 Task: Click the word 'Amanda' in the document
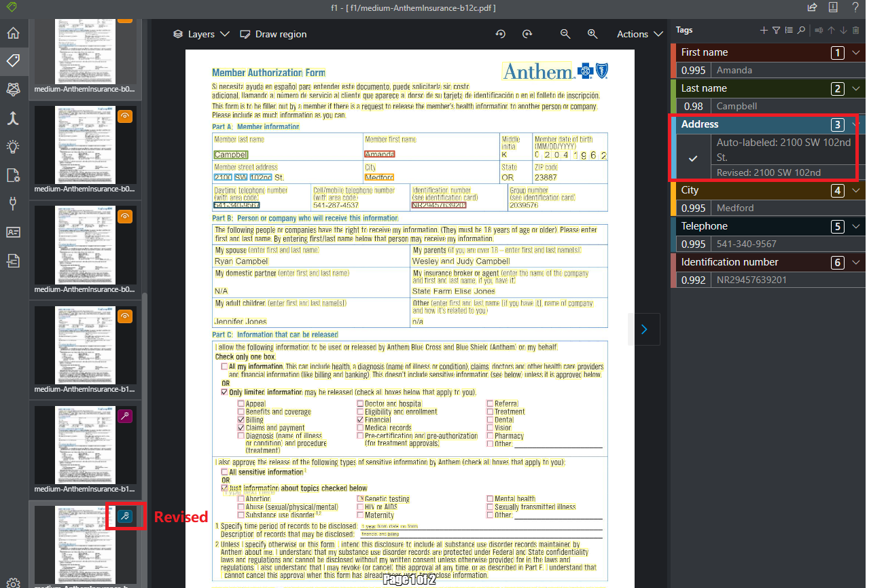pyautogui.click(x=379, y=155)
